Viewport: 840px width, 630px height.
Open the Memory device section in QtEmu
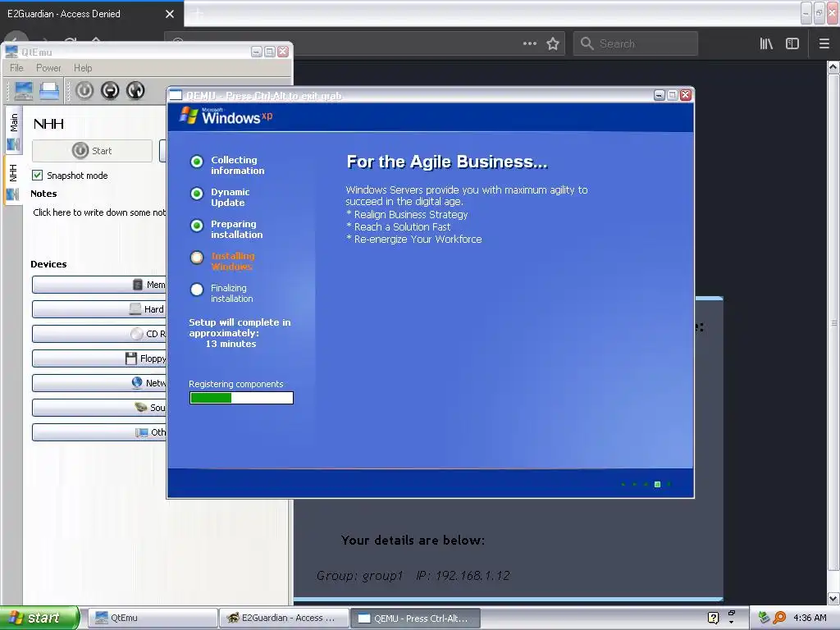pos(99,285)
